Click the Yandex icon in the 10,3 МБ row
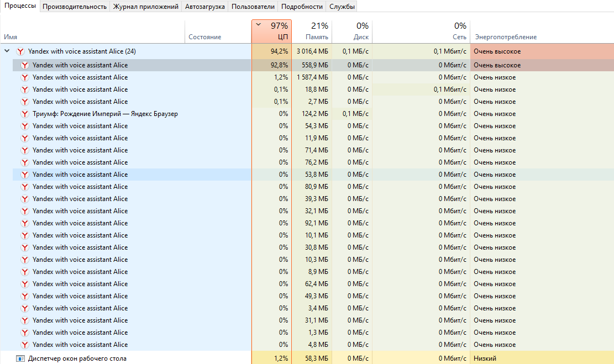The height and width of the screenshot is (364, 614). 25,260
